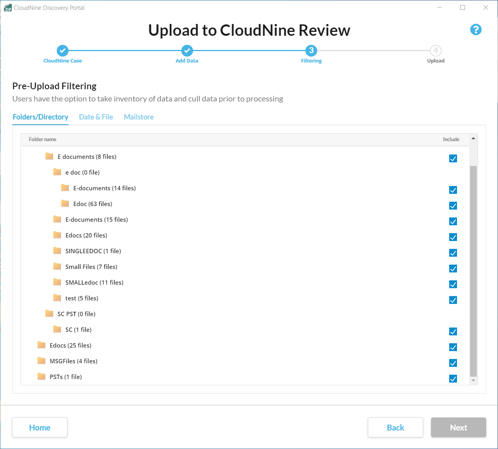The image size is (498, 449).
Task: Click the Include column header
Action: [x=451, y=139]
